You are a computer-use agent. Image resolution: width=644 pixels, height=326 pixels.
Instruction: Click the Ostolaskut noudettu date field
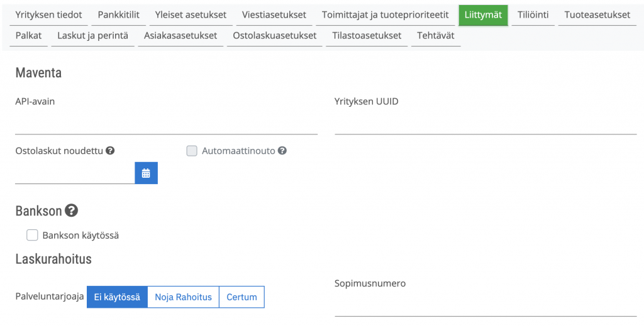coord(75,173)
